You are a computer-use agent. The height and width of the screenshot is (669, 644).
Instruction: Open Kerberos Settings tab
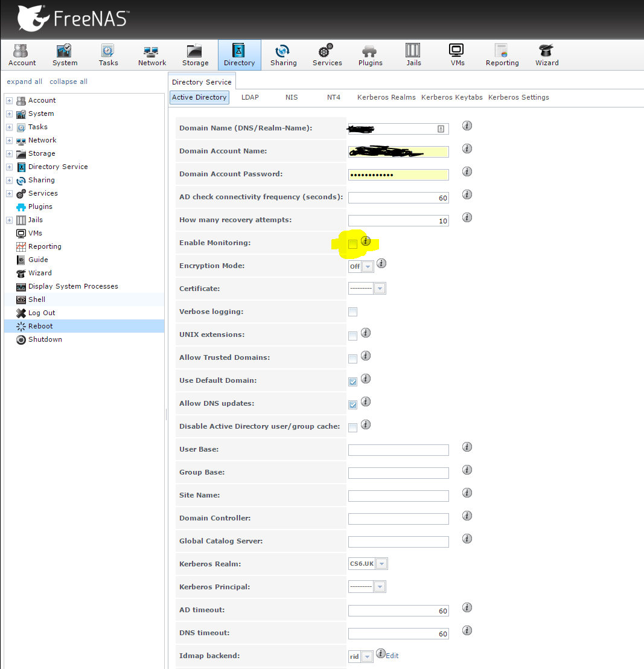point(518,97)
